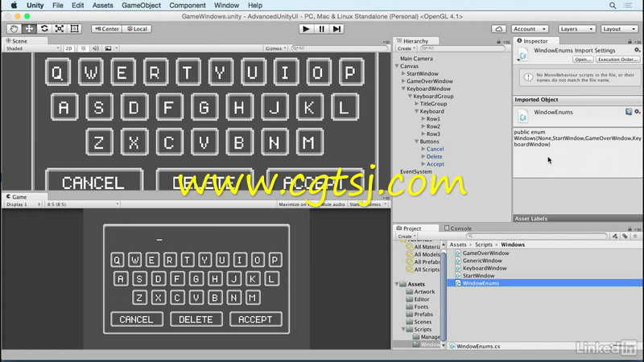This screenshot has height=362, width=644.
Task: Click the Step frame button
Action: pyautogui.click(x=336, y=29)
